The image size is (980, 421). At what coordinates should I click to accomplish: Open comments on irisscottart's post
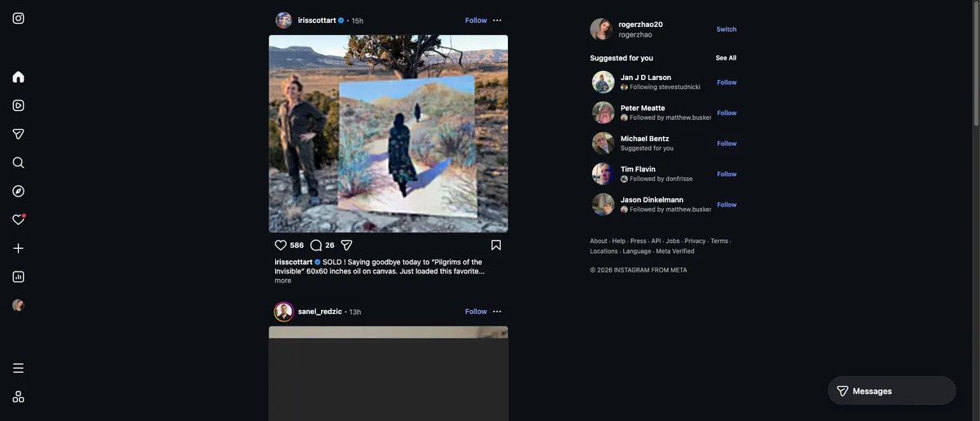pyautogui.click(x=316, y=245)
